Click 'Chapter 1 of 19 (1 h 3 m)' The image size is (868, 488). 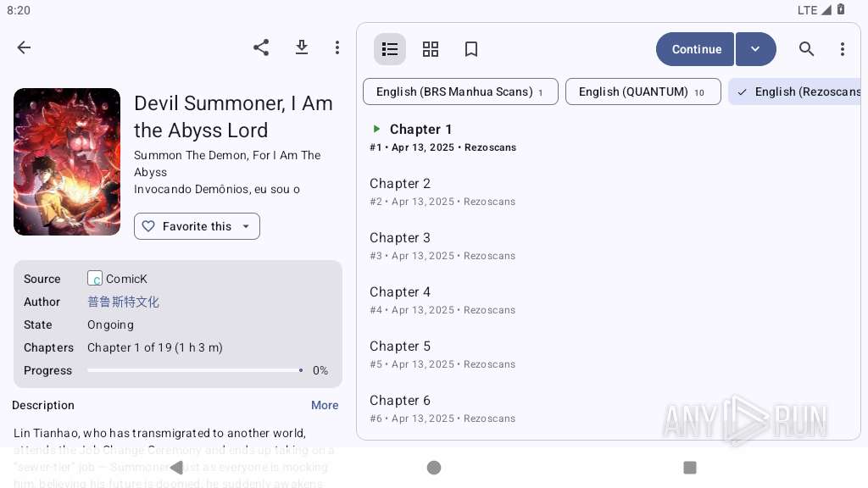(x=155, y=347)
